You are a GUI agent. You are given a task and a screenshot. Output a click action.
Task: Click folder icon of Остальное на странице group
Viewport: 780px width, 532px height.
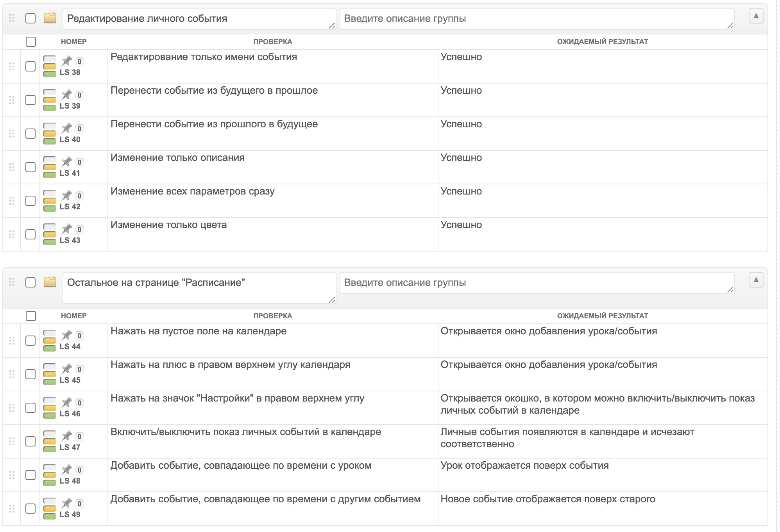point(50,282)
